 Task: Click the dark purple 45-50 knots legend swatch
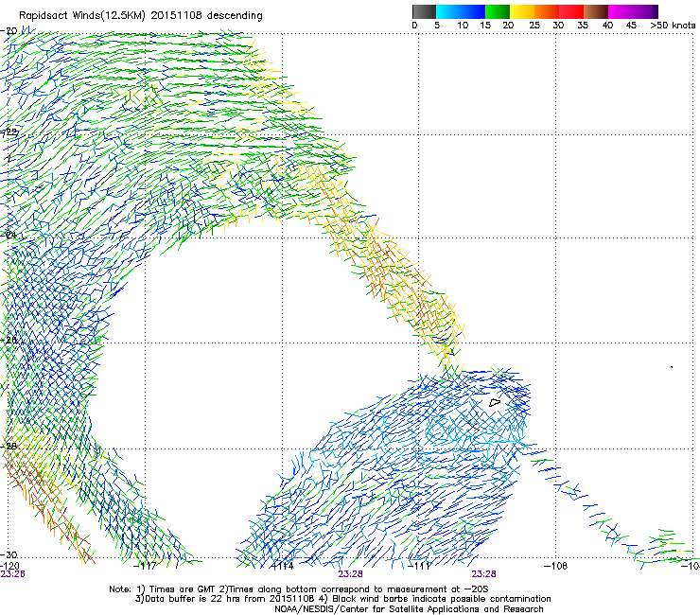click(645, 11)
